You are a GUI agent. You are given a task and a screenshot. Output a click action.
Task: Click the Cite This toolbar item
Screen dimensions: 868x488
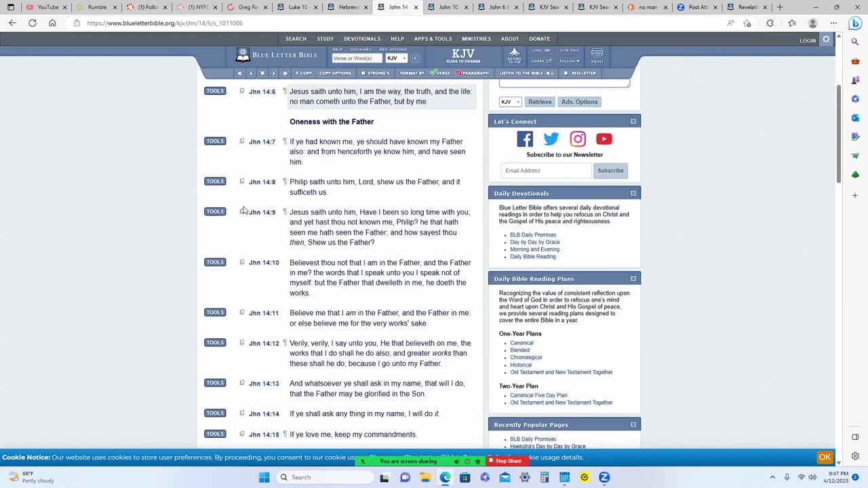570,50
